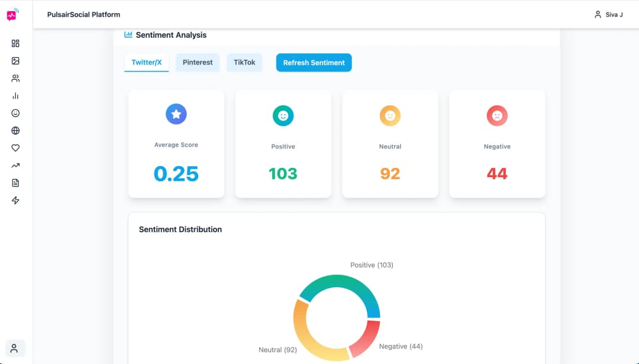Click the Negative (44) chart label

(401, 346)
